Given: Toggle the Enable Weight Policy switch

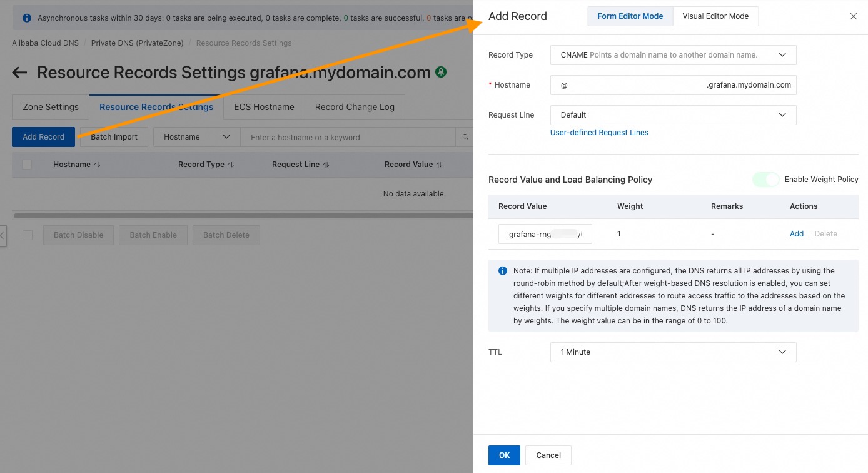Looking at the screenshot, I should 765,180.
